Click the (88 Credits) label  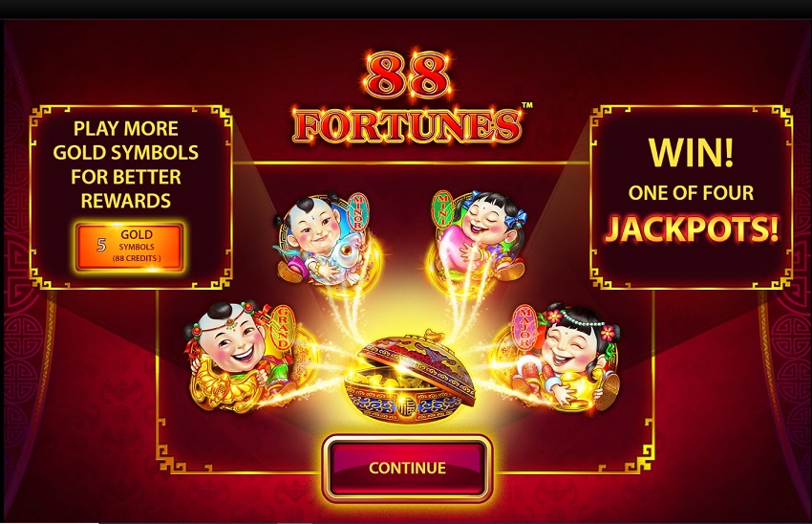(x=137, y=258)
